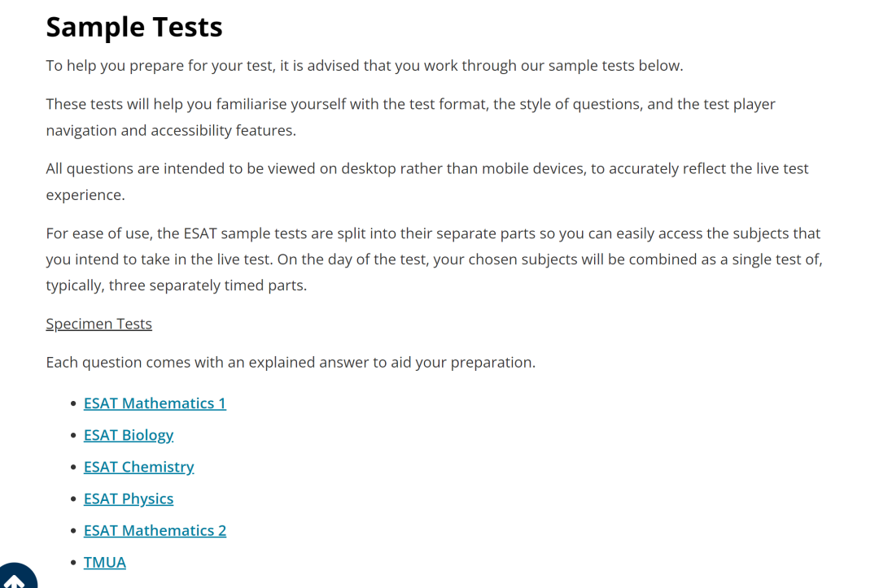The image size is (879, 588).
Task: Click the scroll-to-top arrow icon
Action: pos(15,577)
